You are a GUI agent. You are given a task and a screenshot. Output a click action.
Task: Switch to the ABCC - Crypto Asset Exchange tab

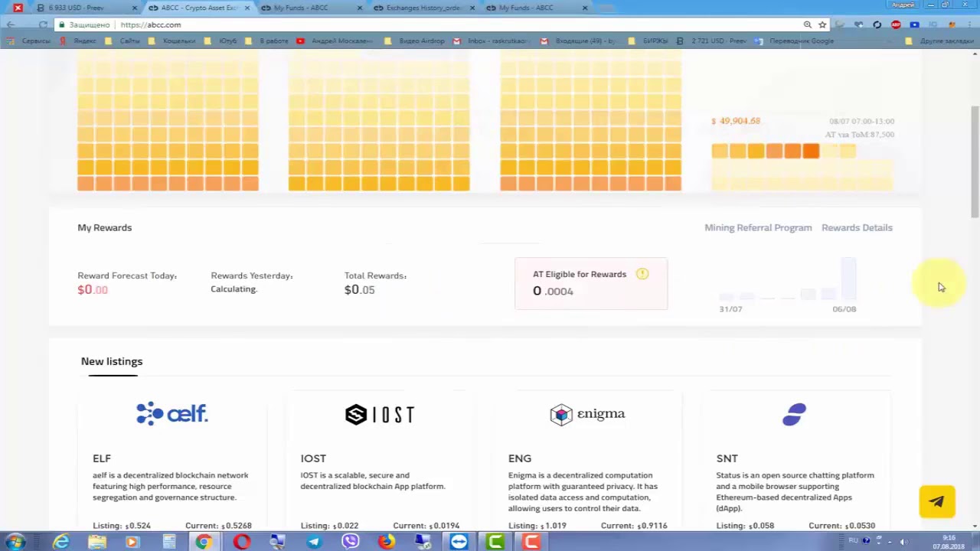tap(201, 8)
